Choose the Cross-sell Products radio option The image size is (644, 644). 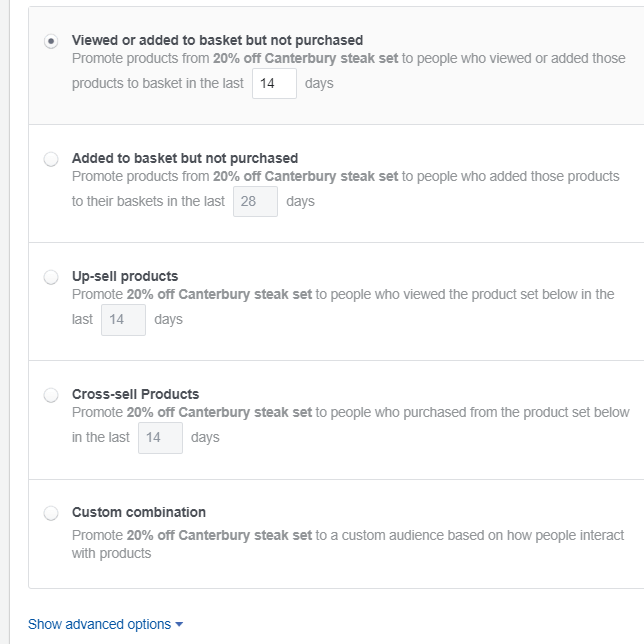[51, 395]
